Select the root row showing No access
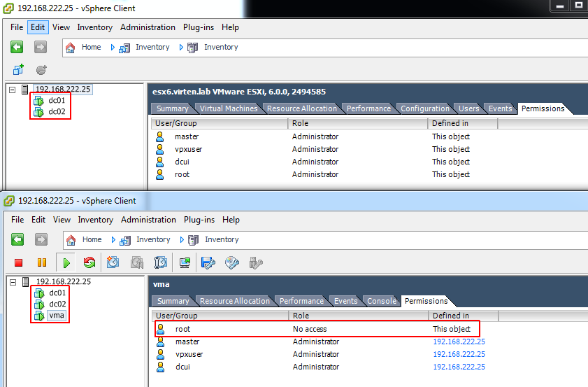This screenshot has width=588, height=387. coord(317,329)
